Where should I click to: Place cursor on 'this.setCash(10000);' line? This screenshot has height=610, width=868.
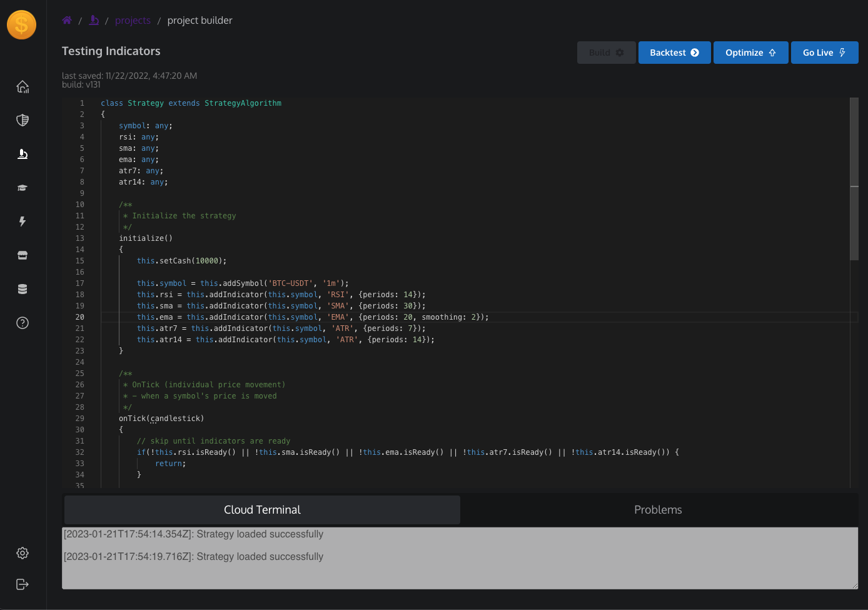click(x=182, y=261)
